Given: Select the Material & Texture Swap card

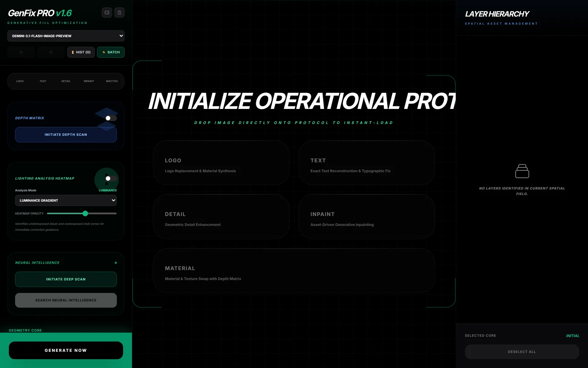Looking at the screenshot, I should pos(294,270).
